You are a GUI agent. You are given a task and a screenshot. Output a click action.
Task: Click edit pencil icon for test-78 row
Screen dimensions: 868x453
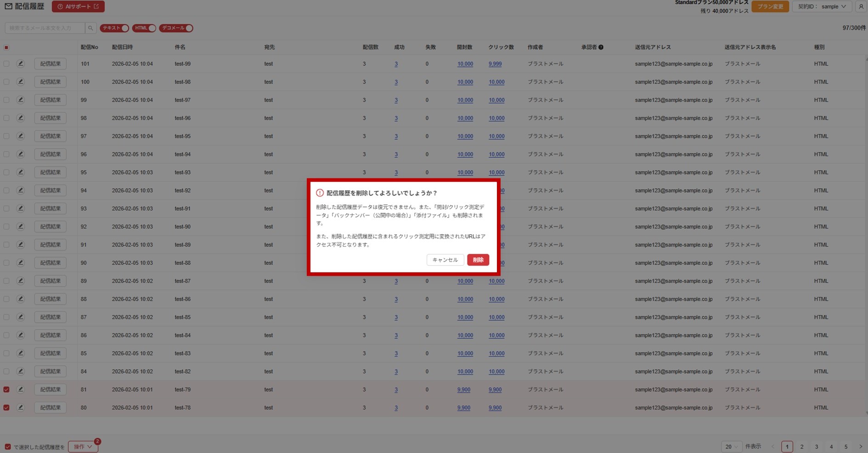coord(21,408)
